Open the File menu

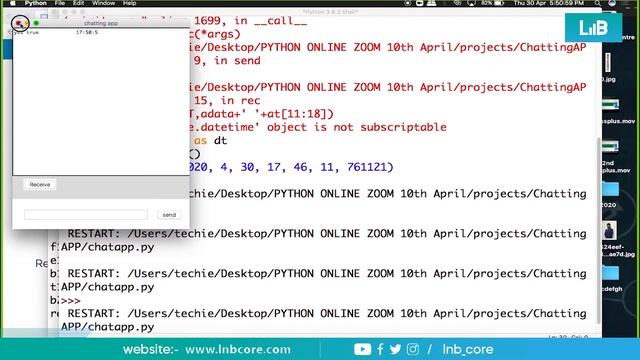[x=60, y=3]
